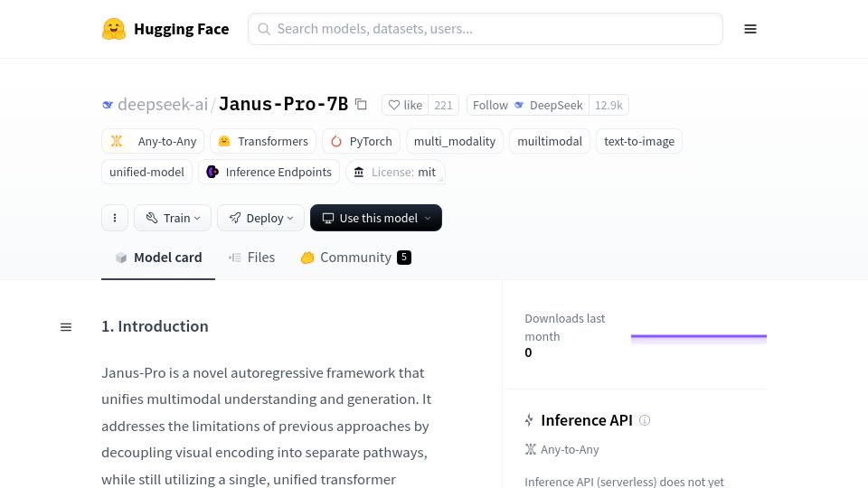Expand the Deploy dropdown
The image size is (868, 488).
[260, 218]
